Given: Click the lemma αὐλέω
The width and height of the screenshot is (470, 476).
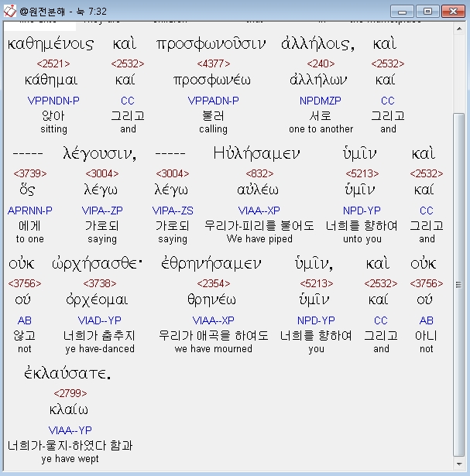Looking at the screenshot, I should click(x=258, y=190).
